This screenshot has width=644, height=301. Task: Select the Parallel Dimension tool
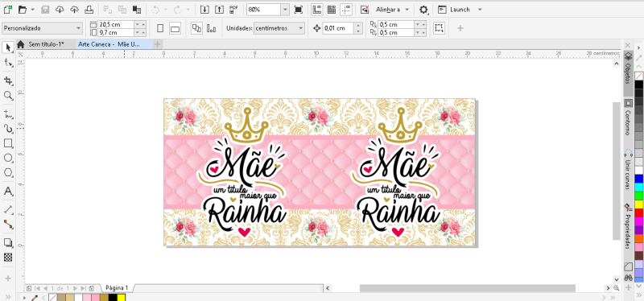pos(8,209)
